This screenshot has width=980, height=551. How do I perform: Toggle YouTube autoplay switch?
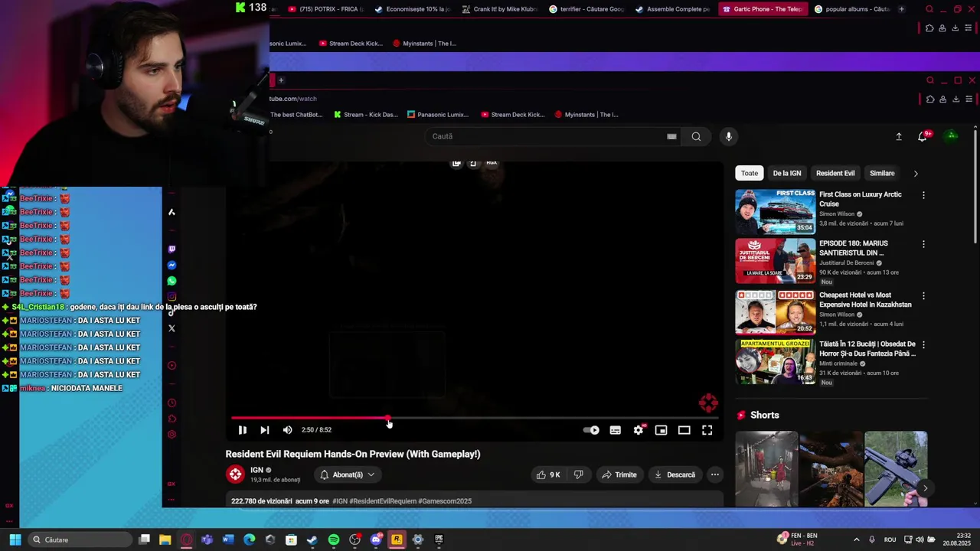591,430
